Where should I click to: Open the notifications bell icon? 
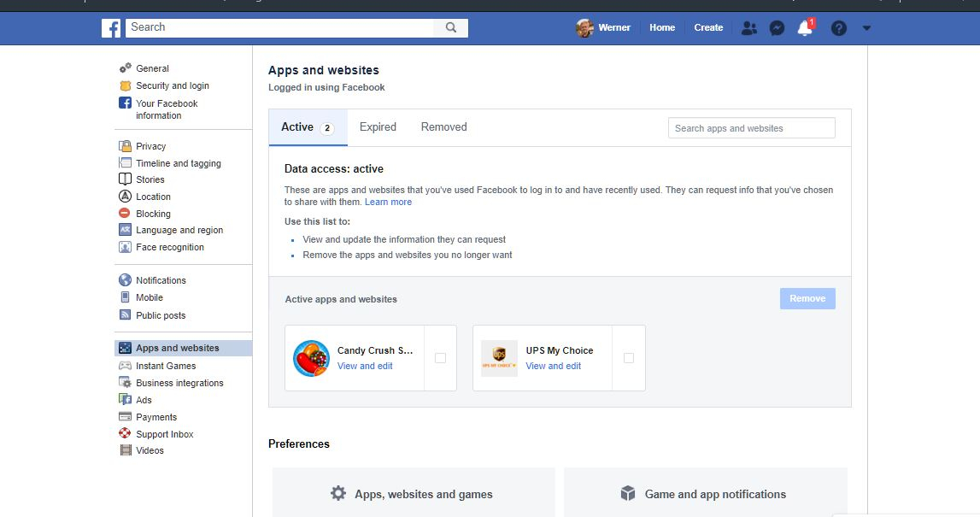tap(805, 27)
